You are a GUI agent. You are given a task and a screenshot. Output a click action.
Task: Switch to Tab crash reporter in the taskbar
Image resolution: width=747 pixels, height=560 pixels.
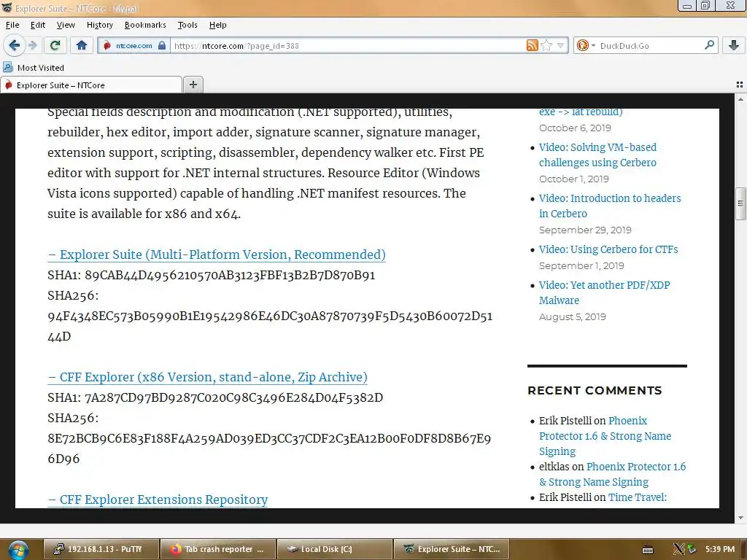[x=218, y=549]
